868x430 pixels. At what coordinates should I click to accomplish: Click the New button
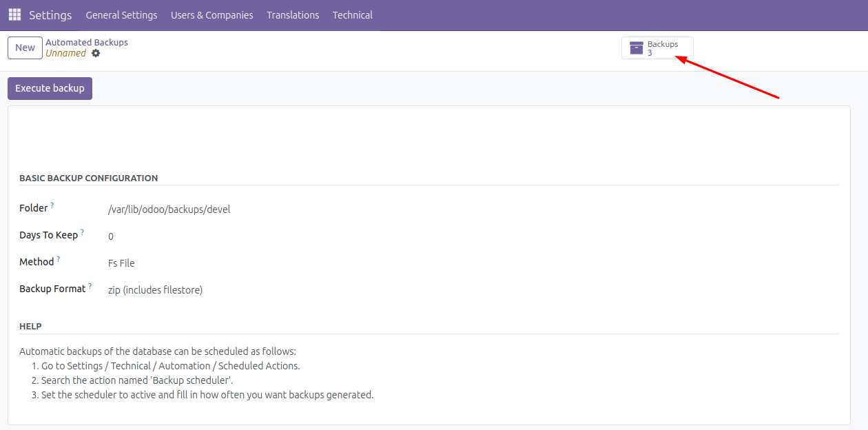(x=25, y=48)
